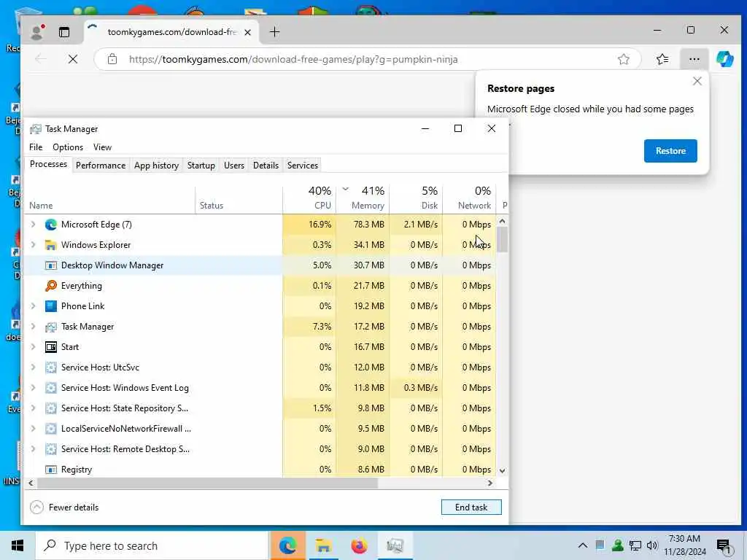Click the Edge profile avatar icon

[36, 32]
